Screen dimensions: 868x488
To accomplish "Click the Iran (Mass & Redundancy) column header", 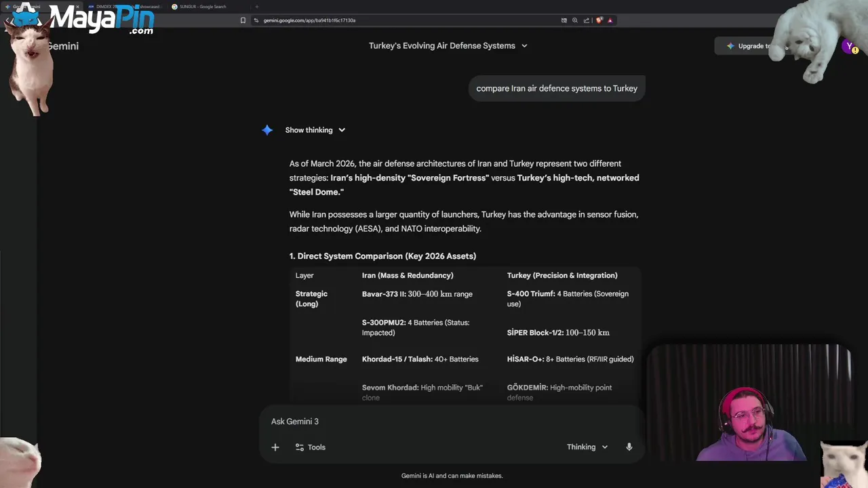I will [x=408, y=276].
